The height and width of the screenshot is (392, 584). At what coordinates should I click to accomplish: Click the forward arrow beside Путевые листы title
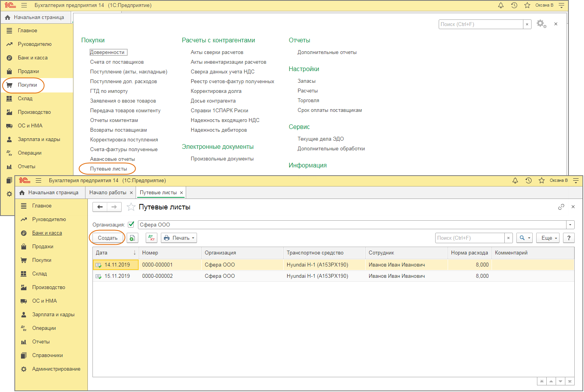click(114, 207)
